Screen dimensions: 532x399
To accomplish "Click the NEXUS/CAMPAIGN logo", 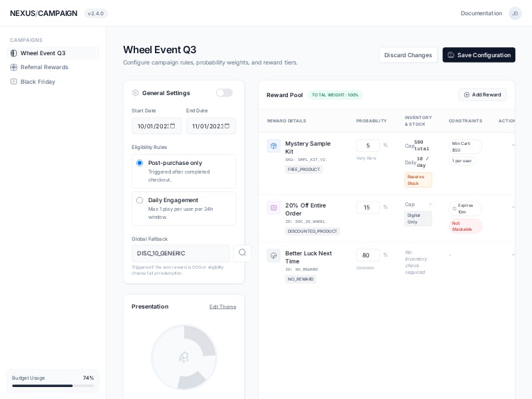I will point(43,13).
